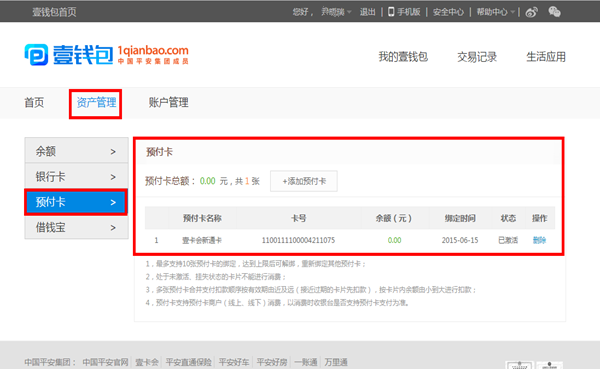Click the bind date 2015-06-15
This screenshot has width=600, height=369.
pyautogui.click(x=460, y=240)
